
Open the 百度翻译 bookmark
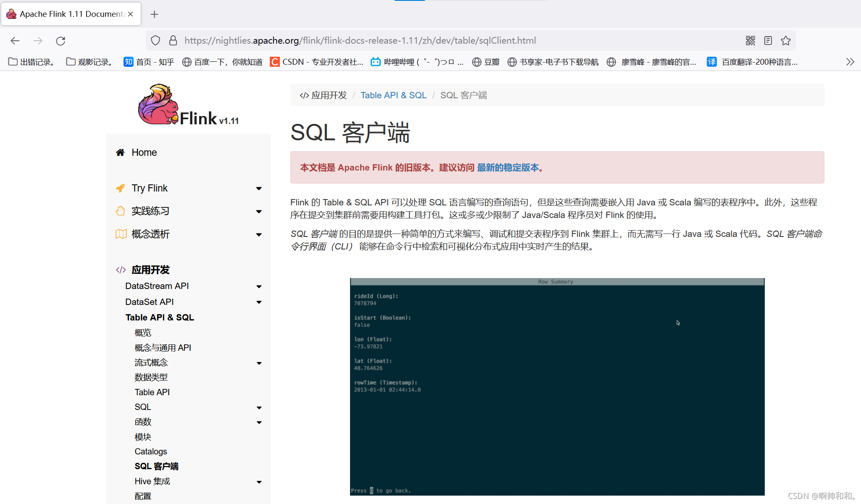click(752, 62)
